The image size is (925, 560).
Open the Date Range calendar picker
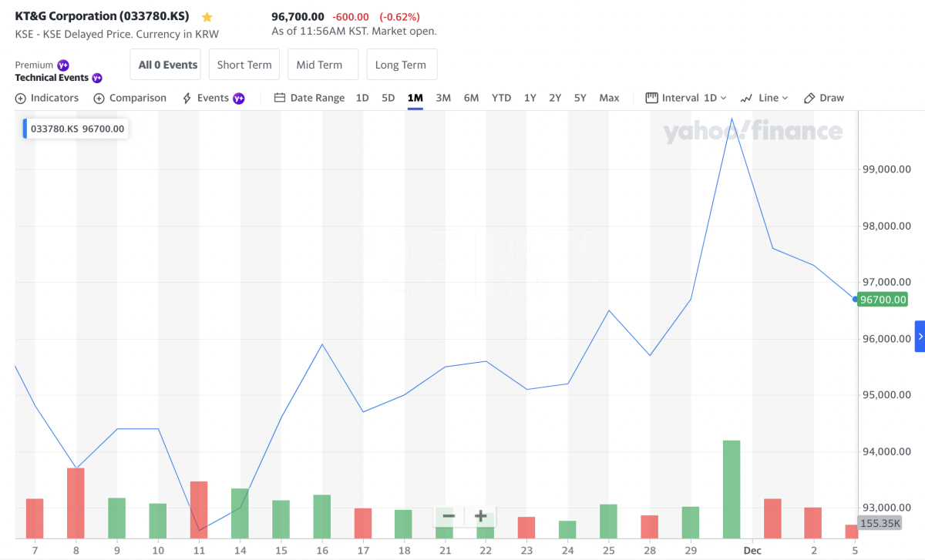[x=309, y=98]
